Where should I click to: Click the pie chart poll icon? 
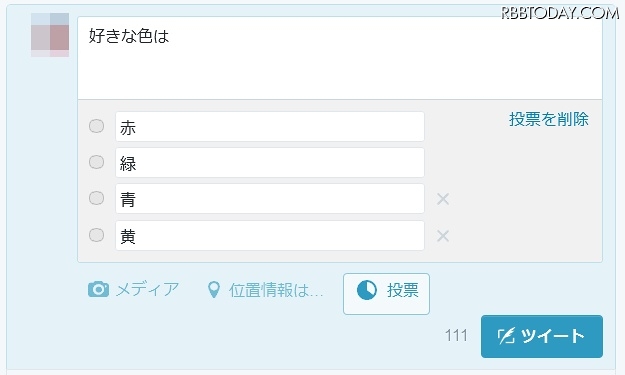tap(367, 290)
